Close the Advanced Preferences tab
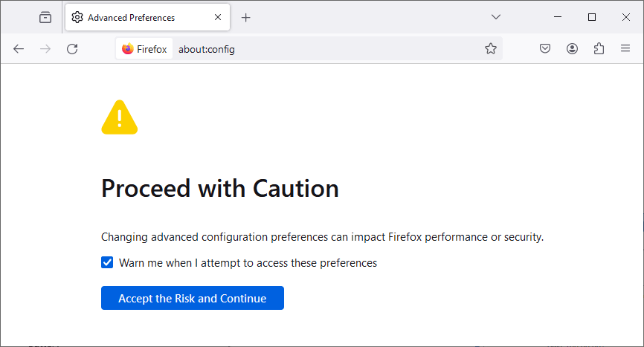 click(218, 17)
